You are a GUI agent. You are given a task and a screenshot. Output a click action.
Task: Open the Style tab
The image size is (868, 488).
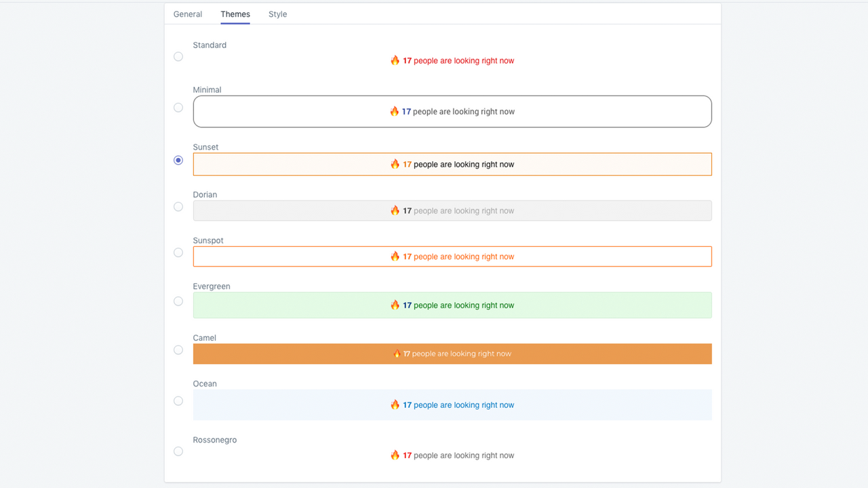[277, 14]
